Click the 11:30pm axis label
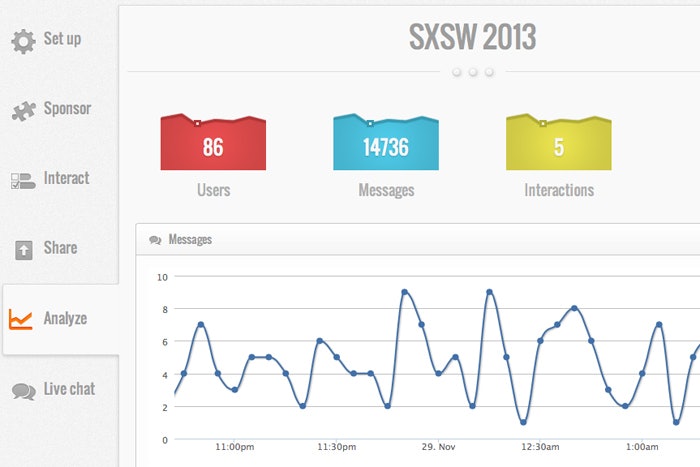 click(x=337, y=447)
